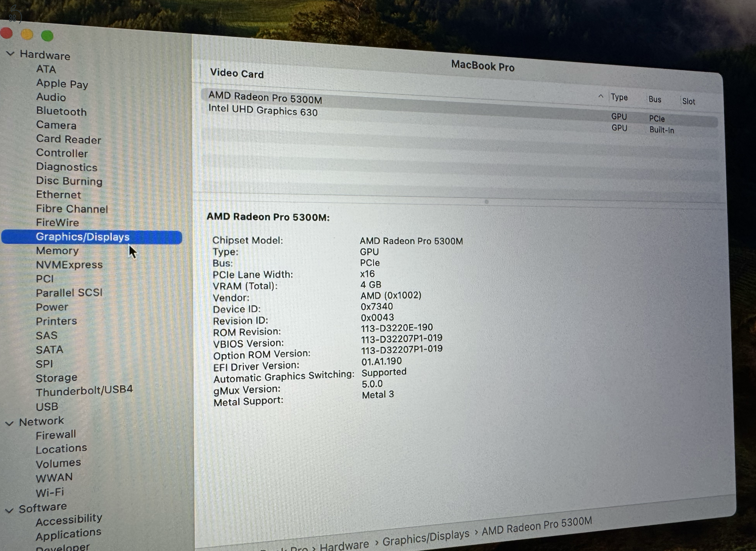Viewport: 756px width, 551px height.
Task: Select Locations under Network
Action: [61, 449]
